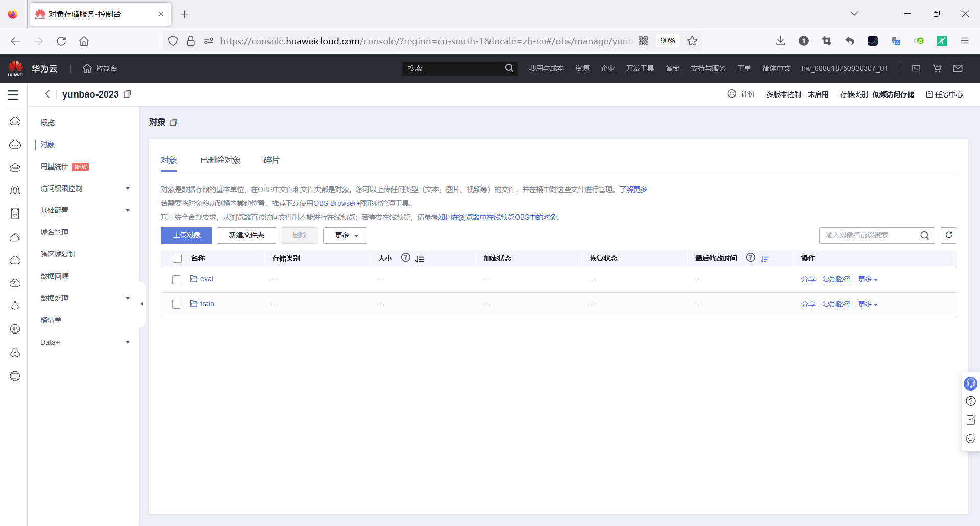Viewport: 980px width, 526px height.
Task: Click the search magnifier in top navigation
Action: [509, 68]
